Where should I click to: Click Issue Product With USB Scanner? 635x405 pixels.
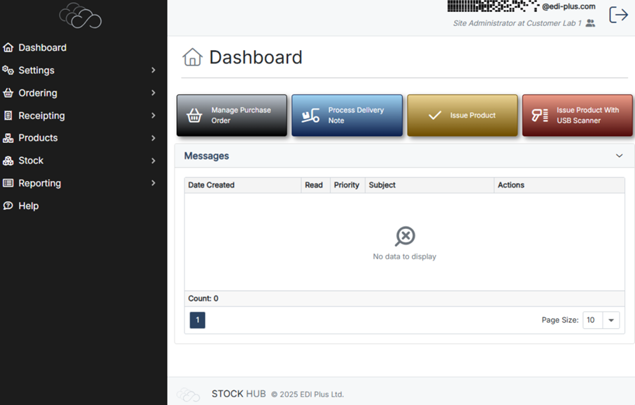pyautogui.click(x=577, y=115)
